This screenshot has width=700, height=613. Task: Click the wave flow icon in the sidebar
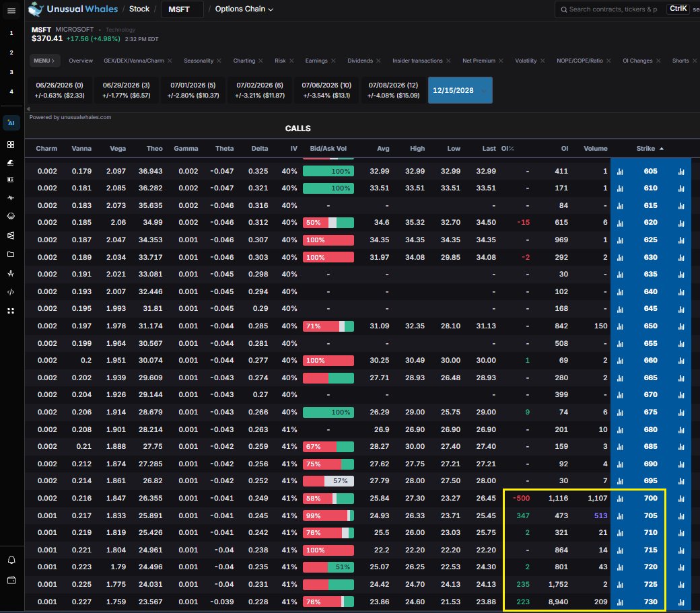pos(11,162)
